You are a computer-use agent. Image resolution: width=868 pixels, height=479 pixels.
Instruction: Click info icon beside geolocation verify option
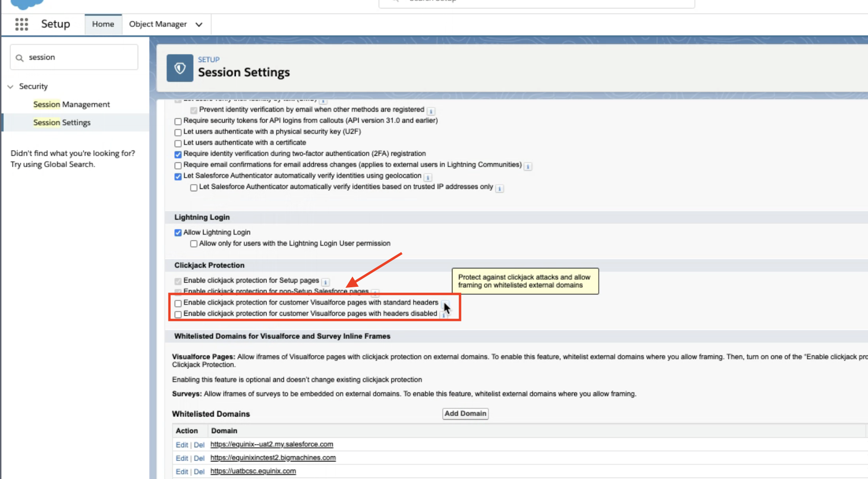[x=428, y=177]
